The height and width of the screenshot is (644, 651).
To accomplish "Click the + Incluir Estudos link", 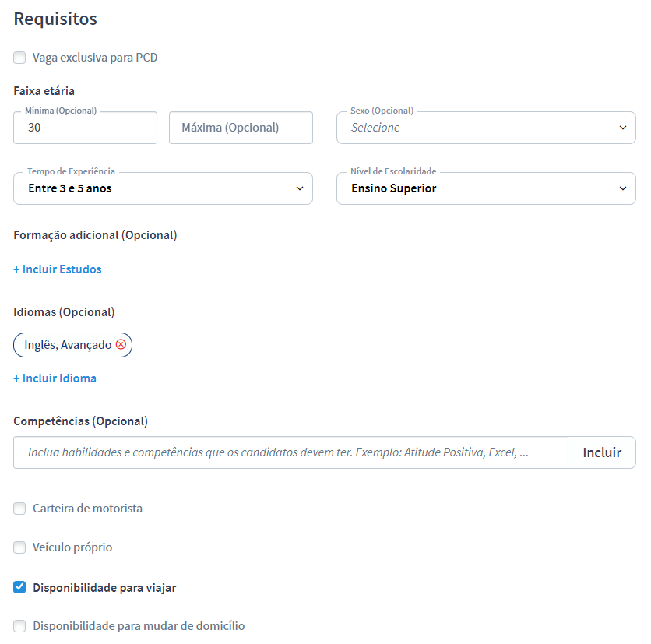I will point(58,269).
